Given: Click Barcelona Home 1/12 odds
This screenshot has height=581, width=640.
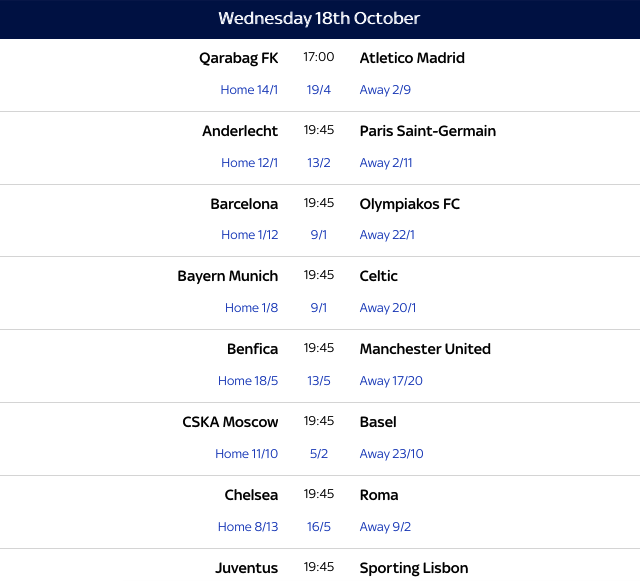Looking at the screenshot, I should pyautogui.click(x=249, y=235).
